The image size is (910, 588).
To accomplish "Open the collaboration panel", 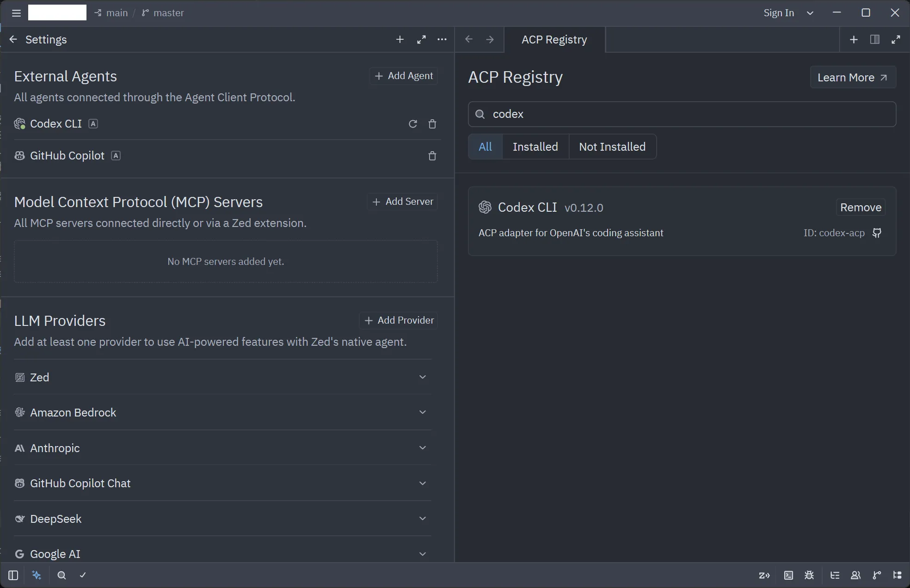I will (x=855, y=576).
